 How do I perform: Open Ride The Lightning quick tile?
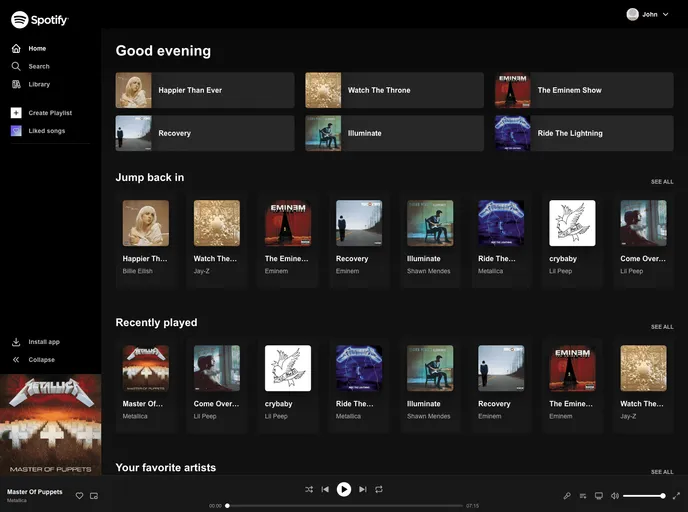584,133
